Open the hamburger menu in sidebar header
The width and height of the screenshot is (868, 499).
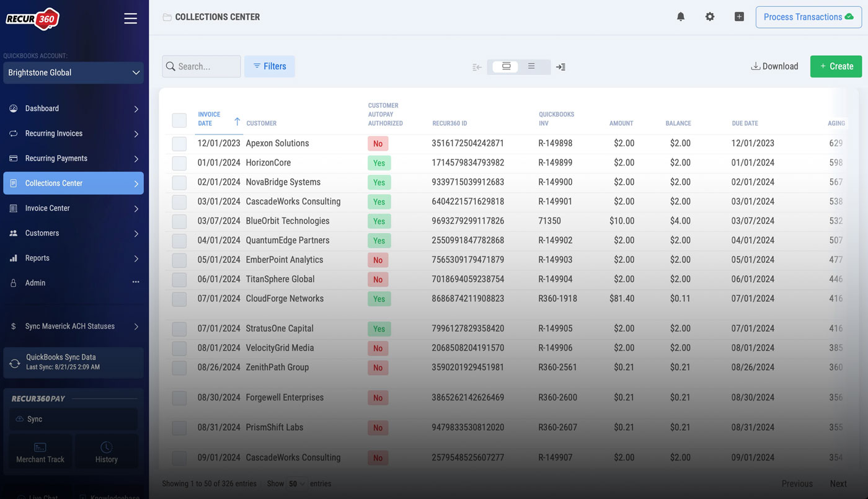point(130,19)
